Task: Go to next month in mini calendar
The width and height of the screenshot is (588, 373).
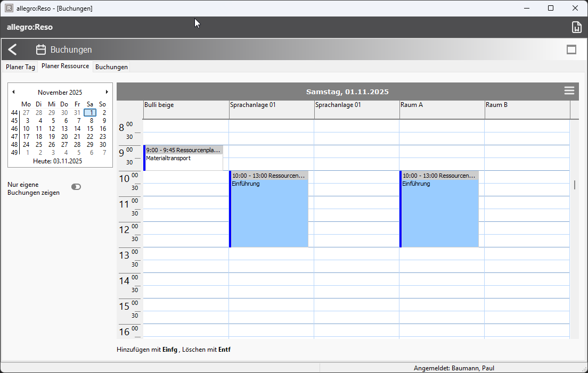Action: [x=107, y=92]
